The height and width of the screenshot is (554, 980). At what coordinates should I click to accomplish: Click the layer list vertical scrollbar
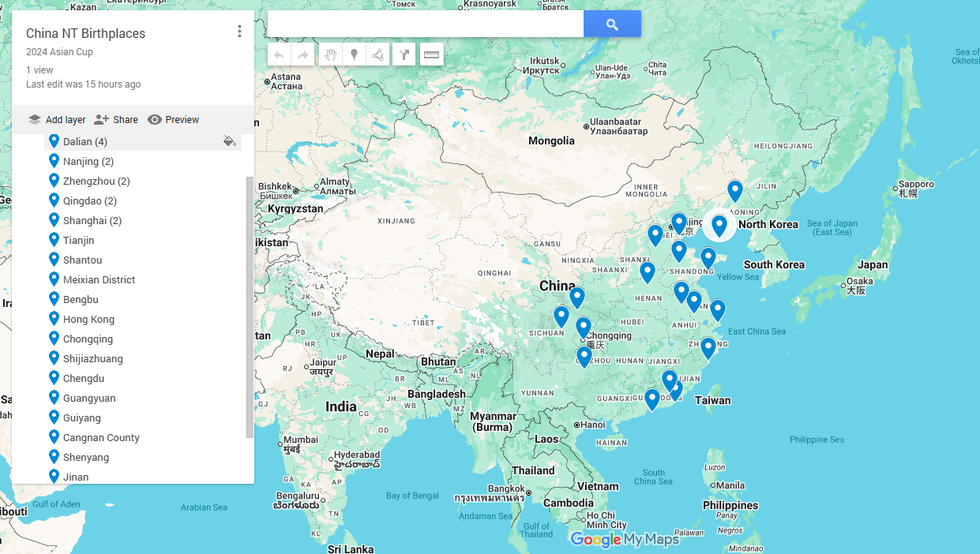(x=250, y=307)
